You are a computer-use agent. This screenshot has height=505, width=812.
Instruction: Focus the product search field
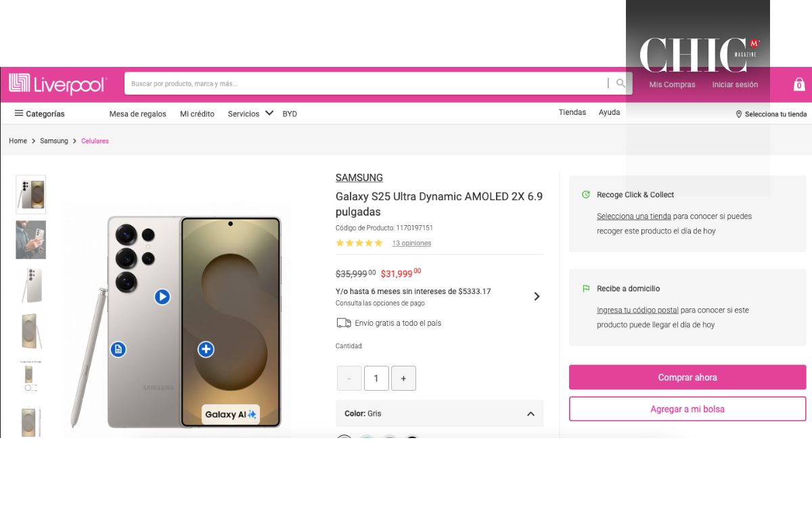pos(365,84)
